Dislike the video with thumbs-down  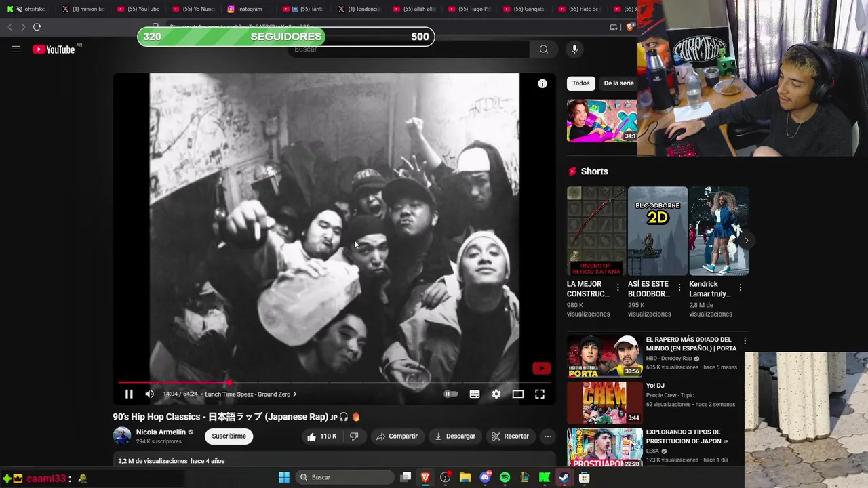pyautogui.click(x=354, y=436)
